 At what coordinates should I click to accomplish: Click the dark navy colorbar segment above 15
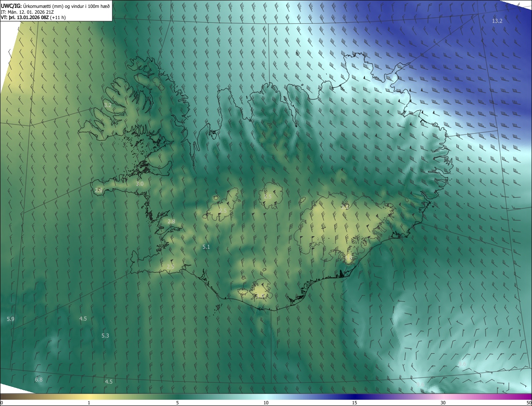coord(355,397)
